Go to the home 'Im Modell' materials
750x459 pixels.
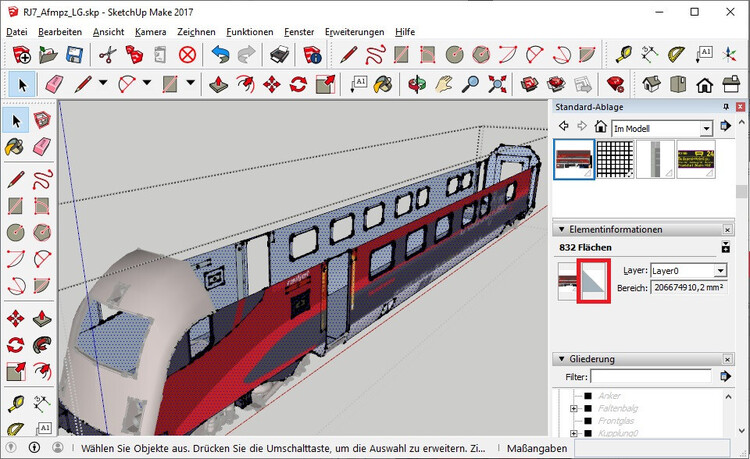[600, 127]
